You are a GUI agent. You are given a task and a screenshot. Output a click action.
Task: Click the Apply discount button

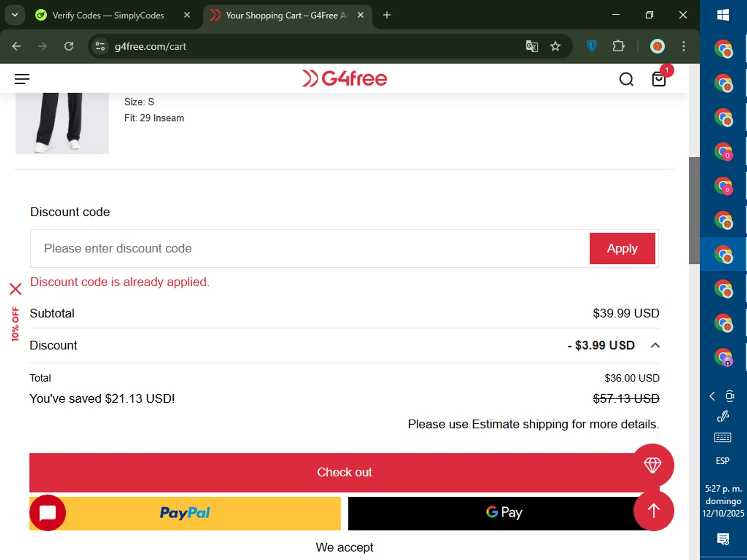pos(622,248)
